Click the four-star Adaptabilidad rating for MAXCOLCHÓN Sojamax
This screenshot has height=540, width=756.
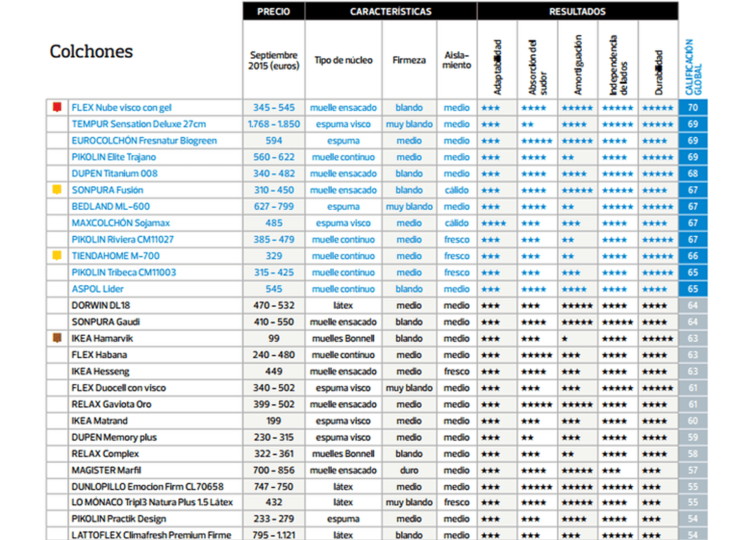click(494, 223)
